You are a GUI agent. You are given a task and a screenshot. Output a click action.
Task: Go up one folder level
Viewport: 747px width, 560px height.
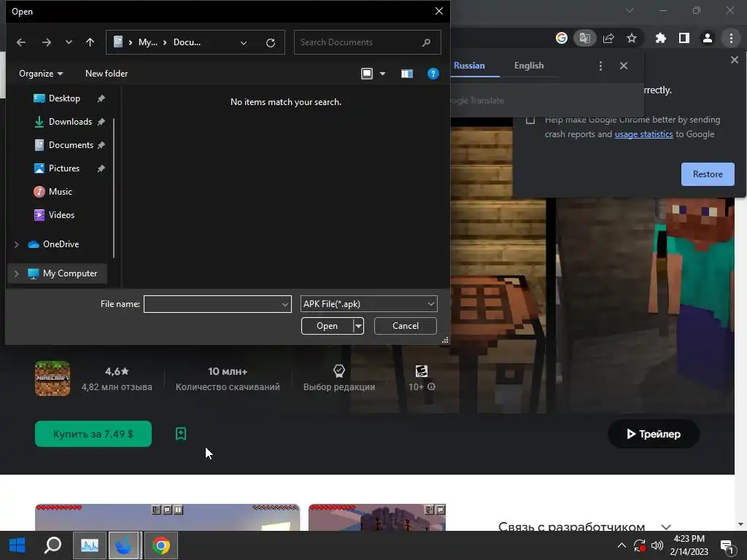tap(90, 42)
